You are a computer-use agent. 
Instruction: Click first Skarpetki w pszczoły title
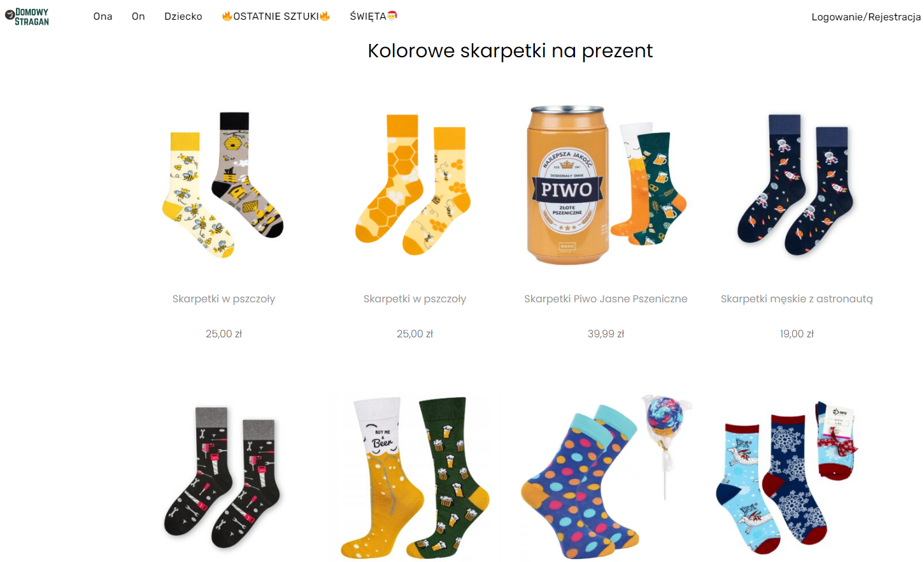click(224, 299)
